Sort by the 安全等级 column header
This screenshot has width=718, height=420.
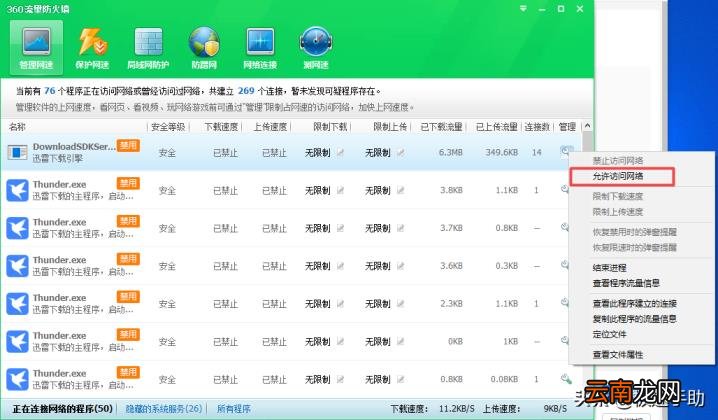[168, 127]
